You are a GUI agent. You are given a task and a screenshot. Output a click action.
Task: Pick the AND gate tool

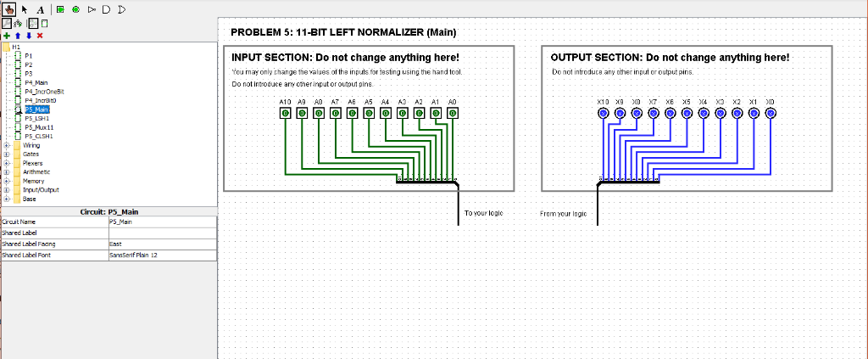point(107,9)
